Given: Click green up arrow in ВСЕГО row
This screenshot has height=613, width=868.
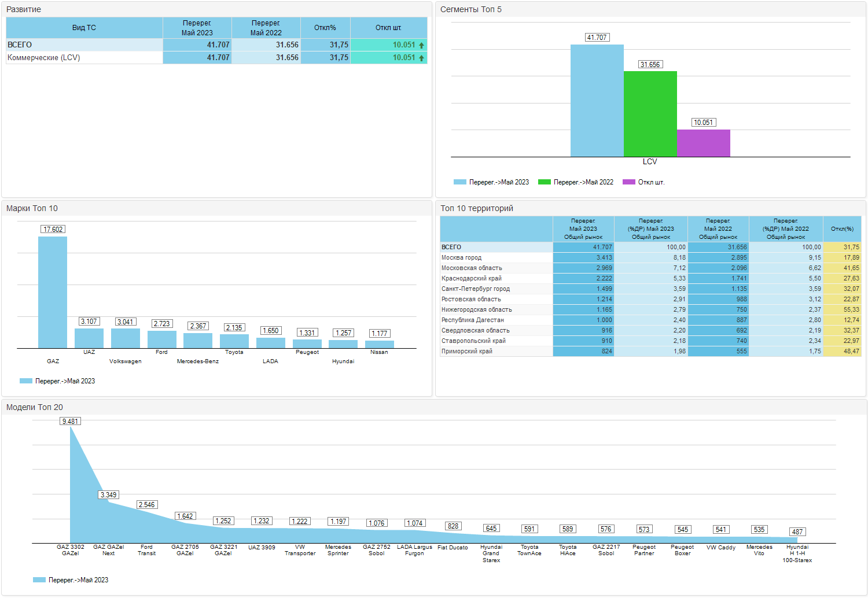Looking at the screenshot, I should click(x=421, y=45).
